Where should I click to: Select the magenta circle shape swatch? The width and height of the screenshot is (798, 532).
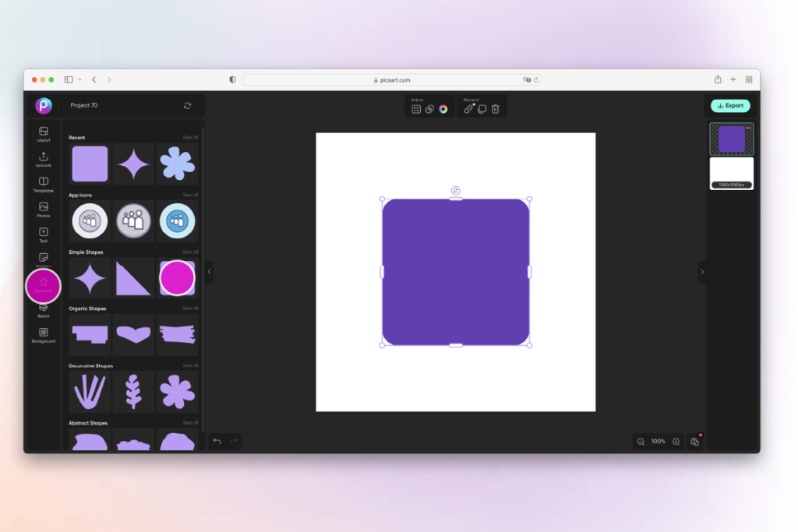click(x=178, y=278)
